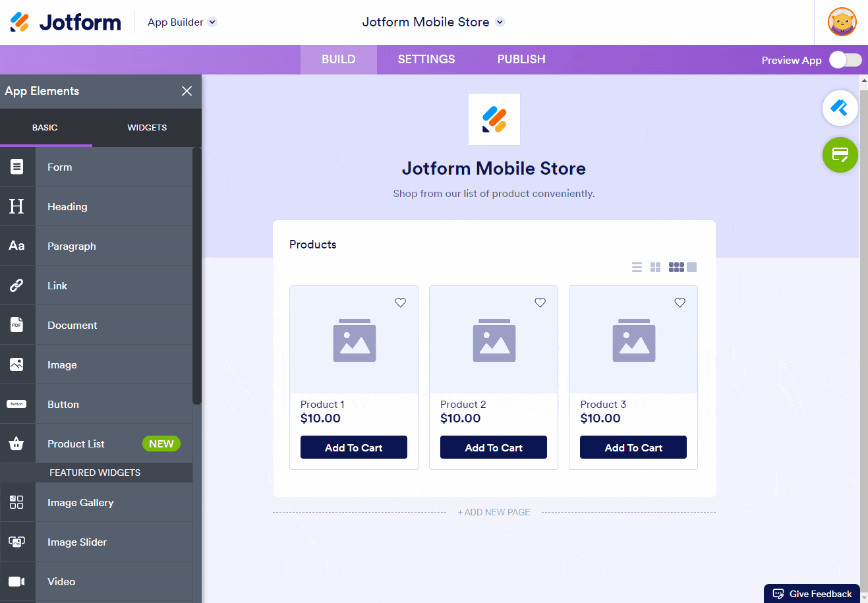Switch to the WIDGETS elements tab
This screenshot has height=603, width=868.
point(147,127)
